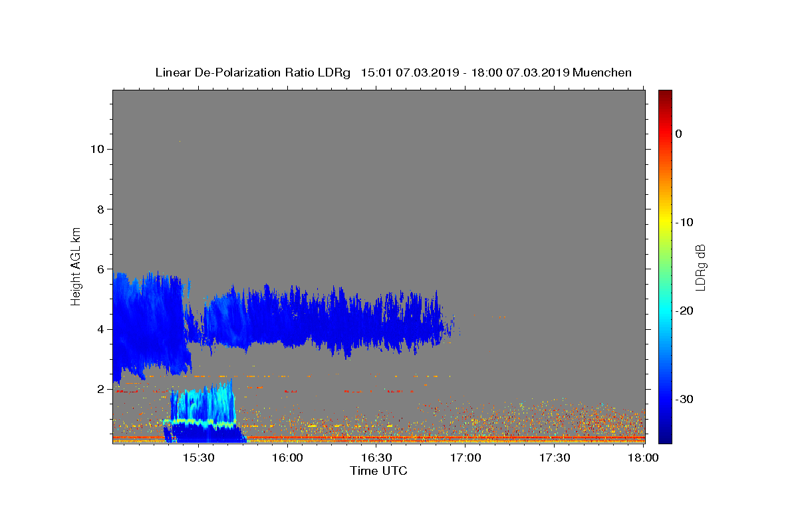
Task: Click the height tick label 6
Action: [x=100, y=269]
